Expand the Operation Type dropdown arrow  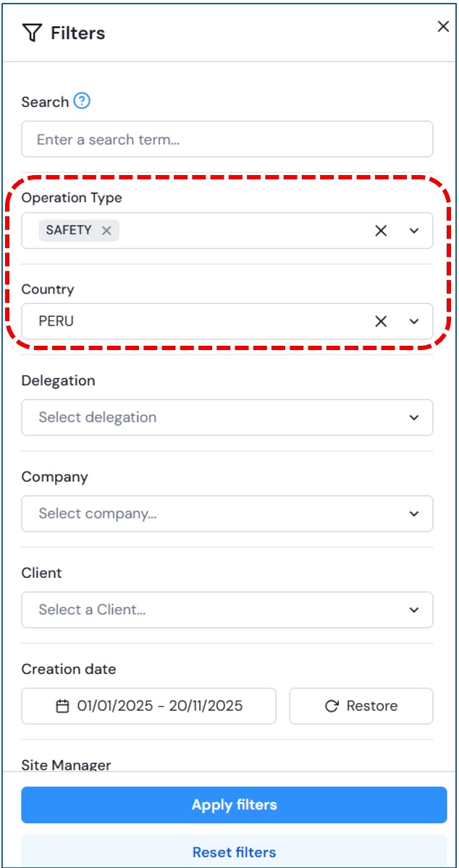point(414,231)
